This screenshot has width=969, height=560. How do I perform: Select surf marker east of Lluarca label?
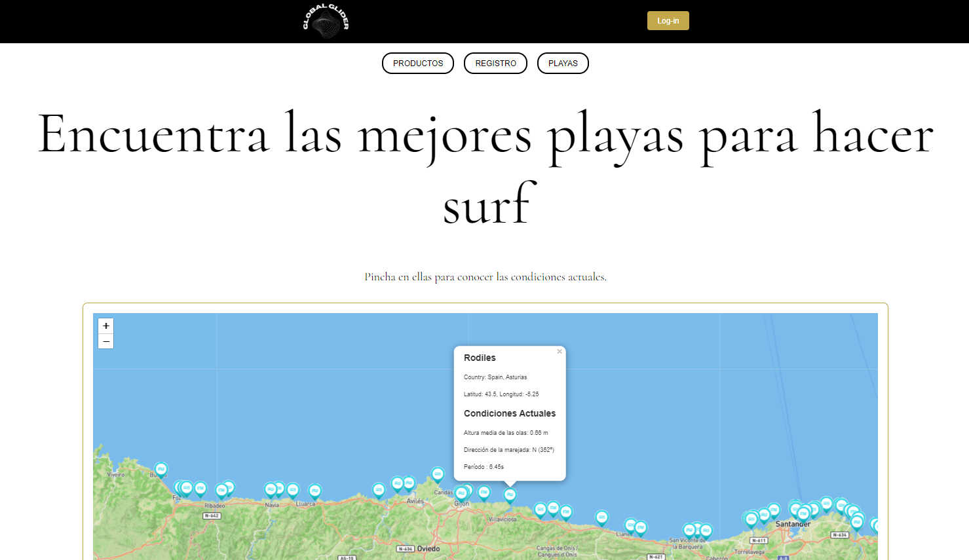(315, 491)
